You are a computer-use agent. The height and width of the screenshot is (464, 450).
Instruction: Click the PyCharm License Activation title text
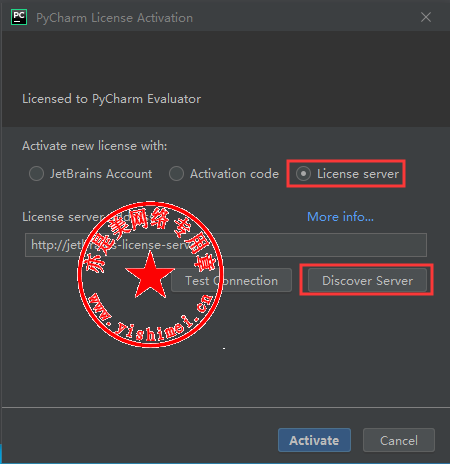[114, 18]
